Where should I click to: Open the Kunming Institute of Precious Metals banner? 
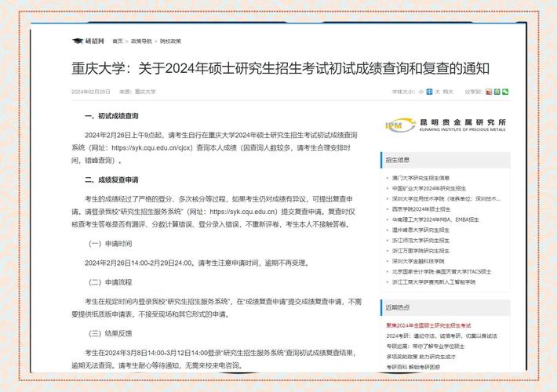pos(446,125)
